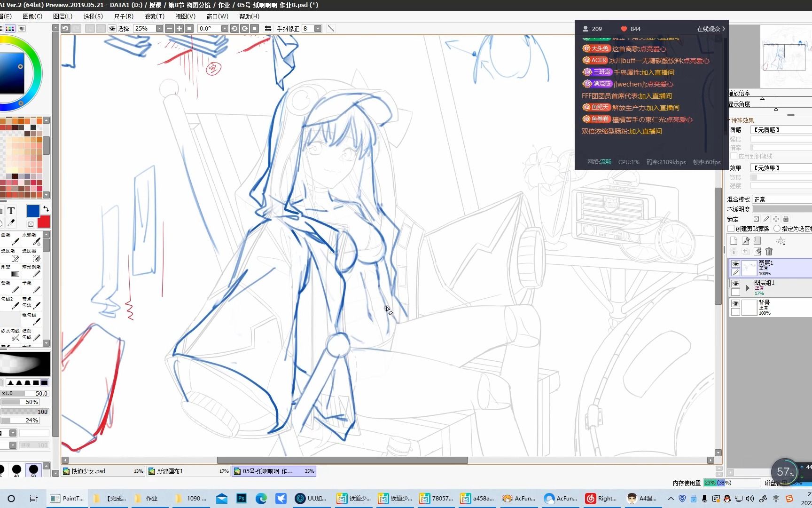Image resolution: width=812 pixels, height=508 pixels.
Task: Lock all with padlock icon
Action: tap(786, 219)
